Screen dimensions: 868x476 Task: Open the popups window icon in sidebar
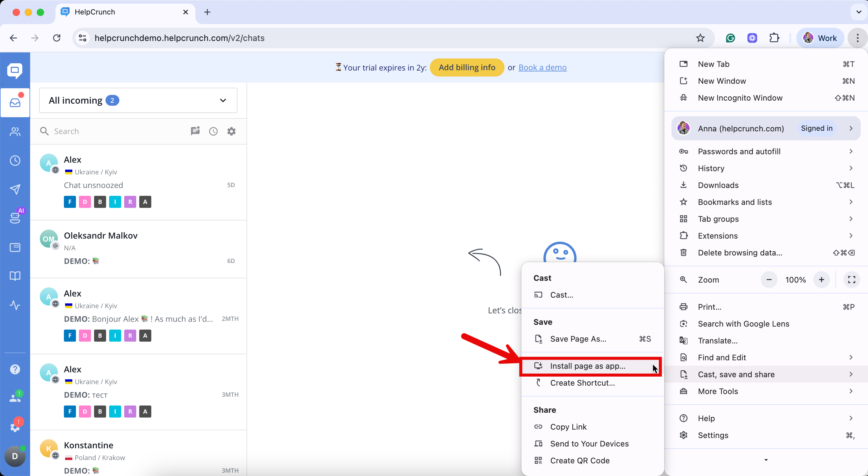pyautogui.click(x=15, y=248)
